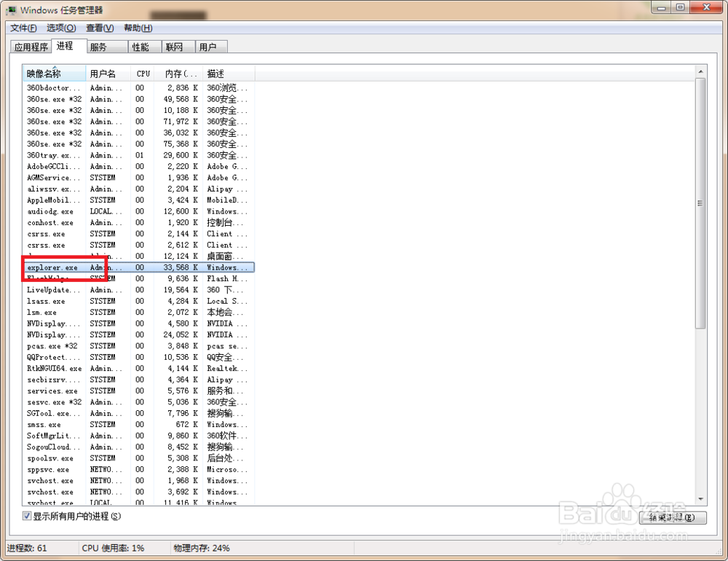
Task: Select the QQProtect process row
Action: tap(138, 358)
